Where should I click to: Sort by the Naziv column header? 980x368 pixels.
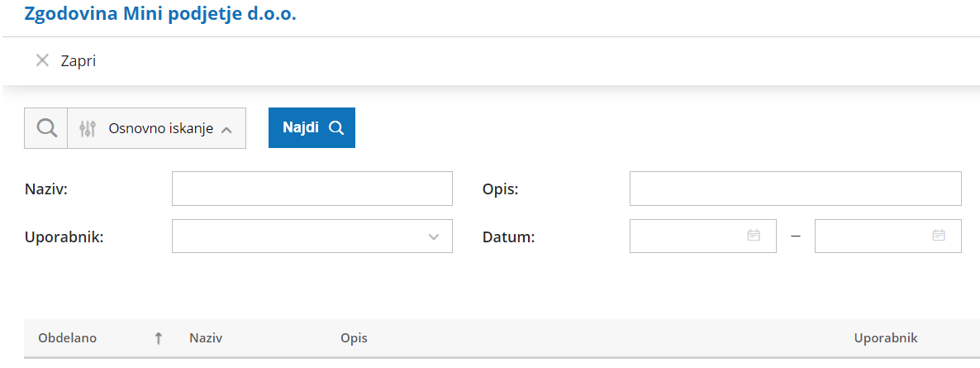point(207,338)
